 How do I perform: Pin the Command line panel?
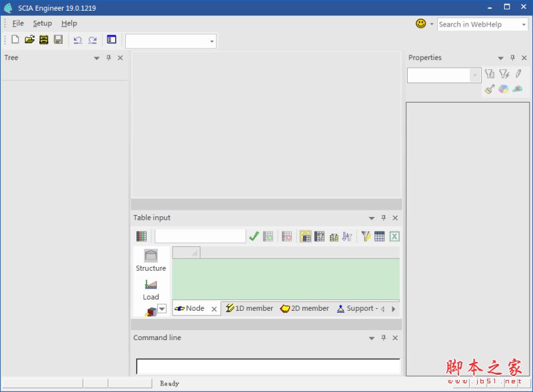click(x=384, y=337)
